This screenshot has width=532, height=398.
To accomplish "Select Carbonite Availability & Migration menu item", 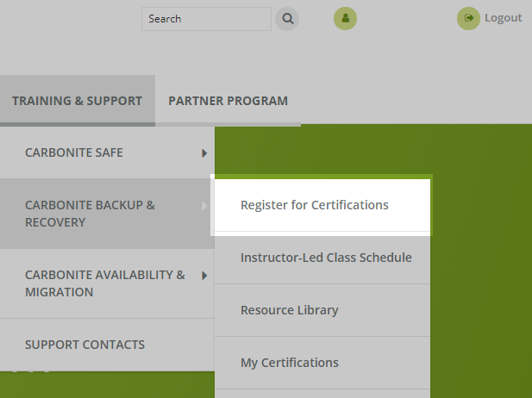I will (104, 283).
